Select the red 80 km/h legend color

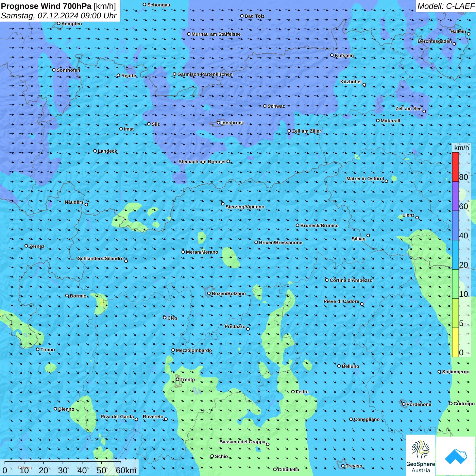pos(455,167)
